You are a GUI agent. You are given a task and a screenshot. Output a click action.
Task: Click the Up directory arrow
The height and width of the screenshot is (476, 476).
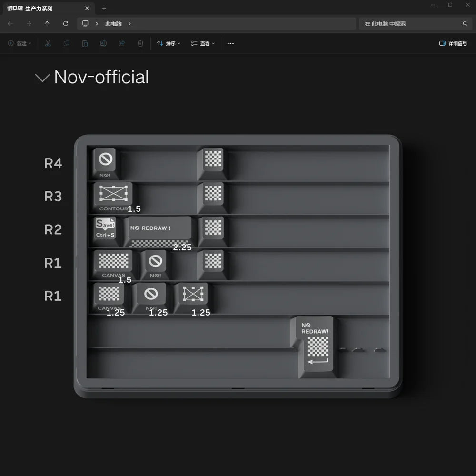click(x=47, y=24)
